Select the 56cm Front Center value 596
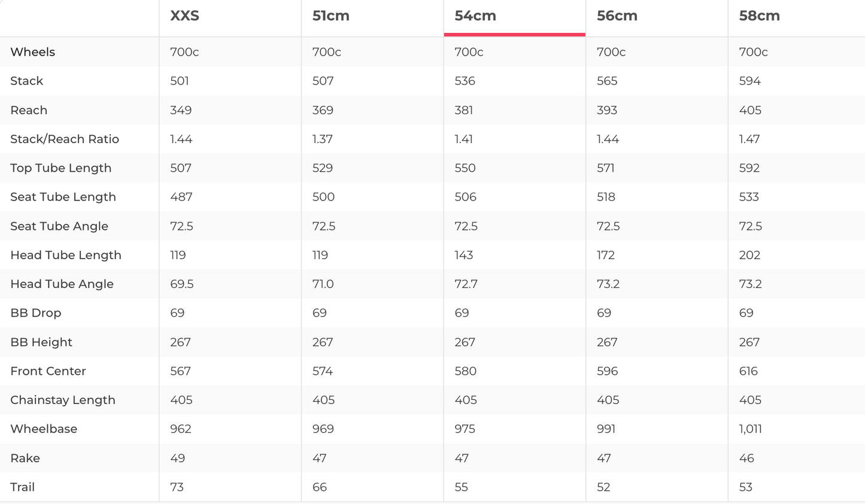 point(607,371)
